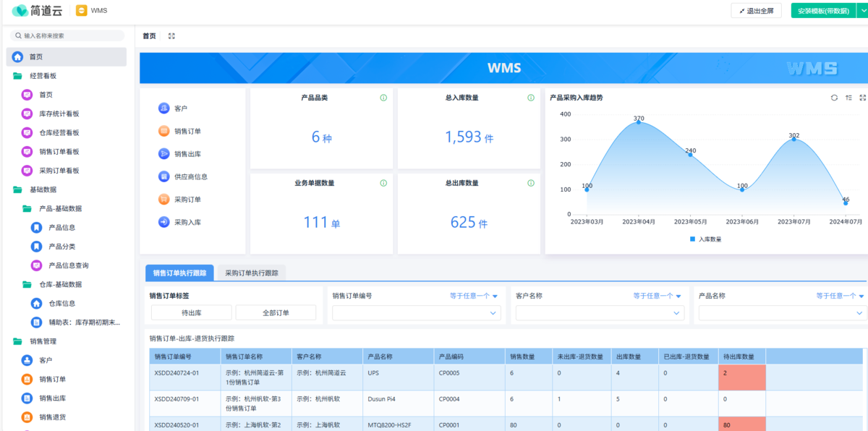
Task: Open 供应商信息 shortcut icon in quick links
Action: tap(164, 176)
